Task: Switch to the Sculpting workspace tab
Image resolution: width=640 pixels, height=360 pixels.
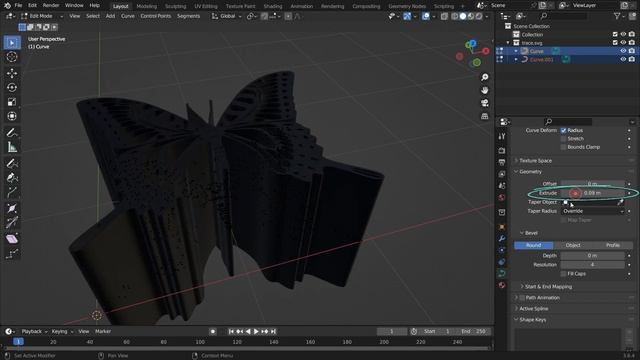Action: (176, 6)
